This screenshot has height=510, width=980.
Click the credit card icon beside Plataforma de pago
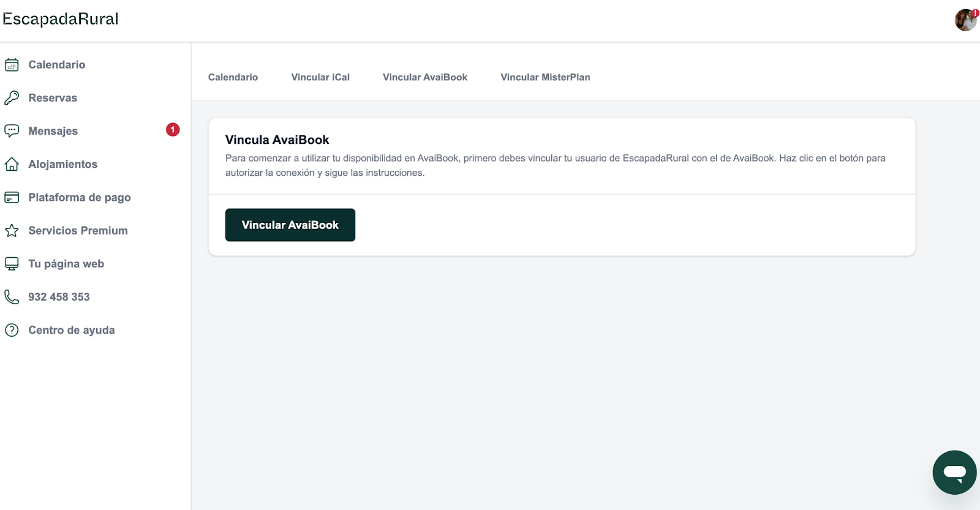(12, 197)
